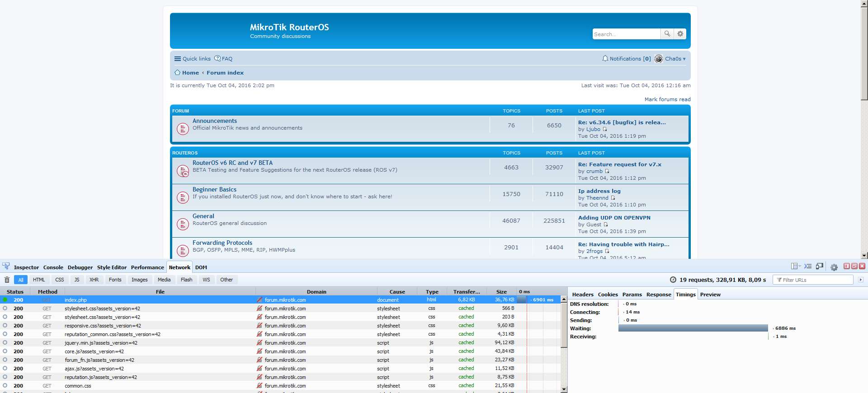Focus the forum Search input field
This screenshot has width=868, height=393.
pos(627,34)
